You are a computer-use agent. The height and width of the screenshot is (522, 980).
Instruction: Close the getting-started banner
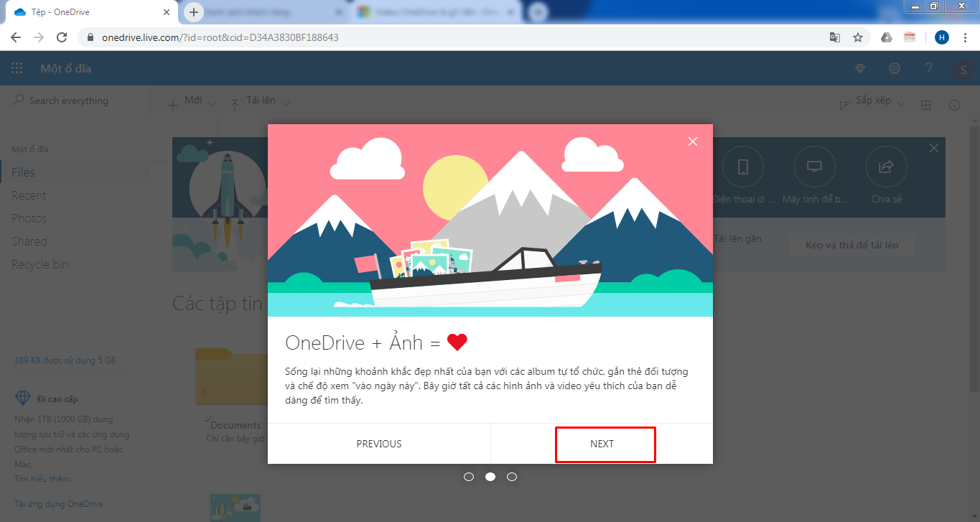click(x=934, y=148)
